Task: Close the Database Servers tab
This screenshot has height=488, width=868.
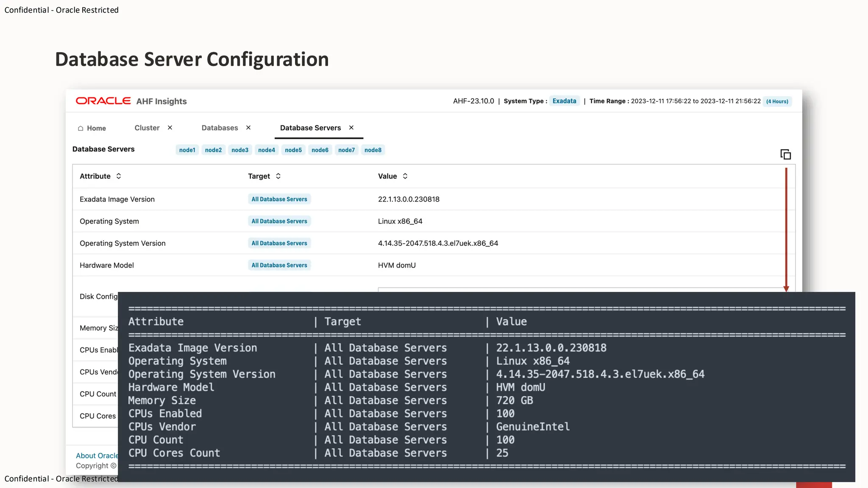Action: click(x=351, y=128)
